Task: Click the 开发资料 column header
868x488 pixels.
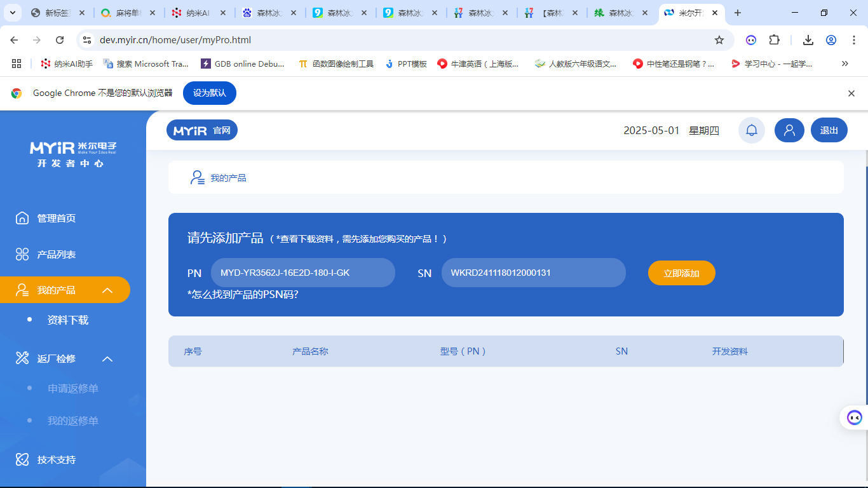Action: pyautogui.click(x=730, y=351)
